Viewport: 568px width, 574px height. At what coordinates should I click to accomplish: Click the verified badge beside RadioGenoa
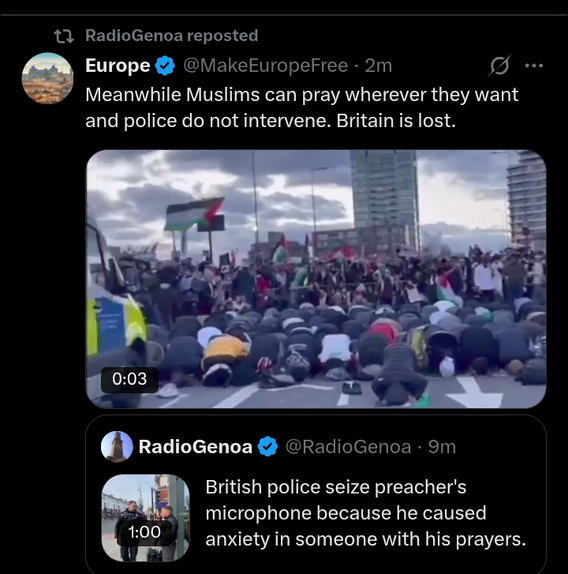(x=268, y=447)
